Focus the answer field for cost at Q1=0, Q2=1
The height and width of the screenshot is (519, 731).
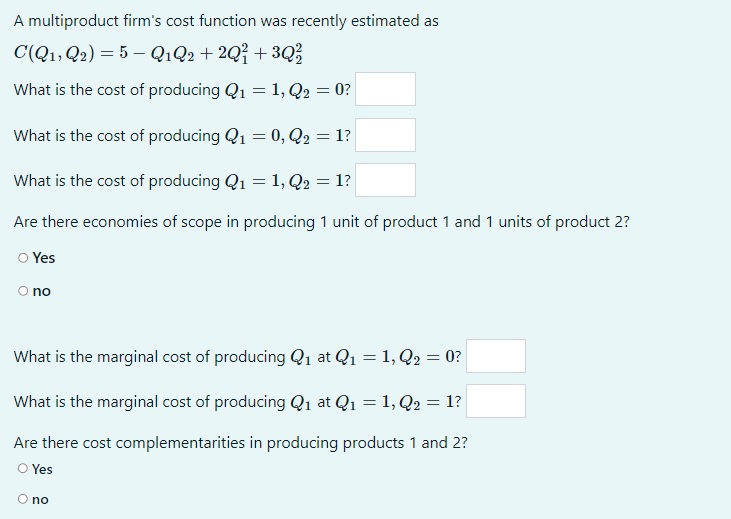click(385, 135)
